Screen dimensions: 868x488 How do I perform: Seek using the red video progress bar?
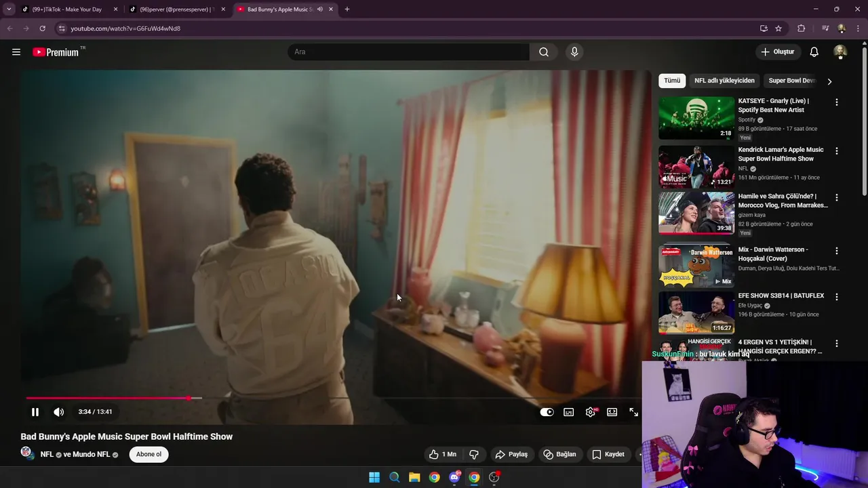[x=332, y=398]
